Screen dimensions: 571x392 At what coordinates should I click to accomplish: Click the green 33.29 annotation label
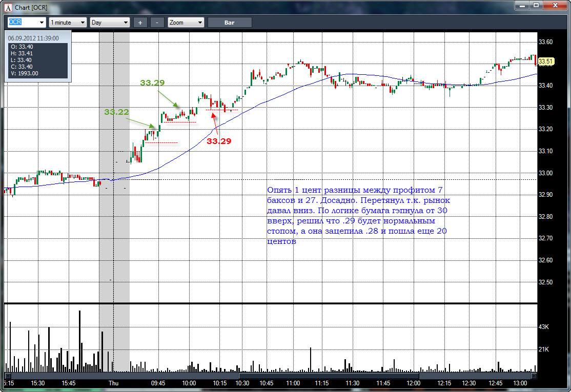pyautogui.click(x=152, y=82)
